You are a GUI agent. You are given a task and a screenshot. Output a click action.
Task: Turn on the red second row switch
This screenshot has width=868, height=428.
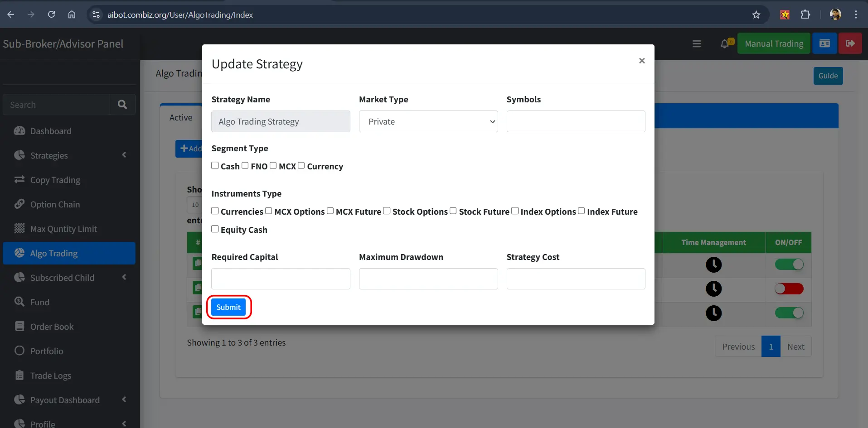pos(789,289)
